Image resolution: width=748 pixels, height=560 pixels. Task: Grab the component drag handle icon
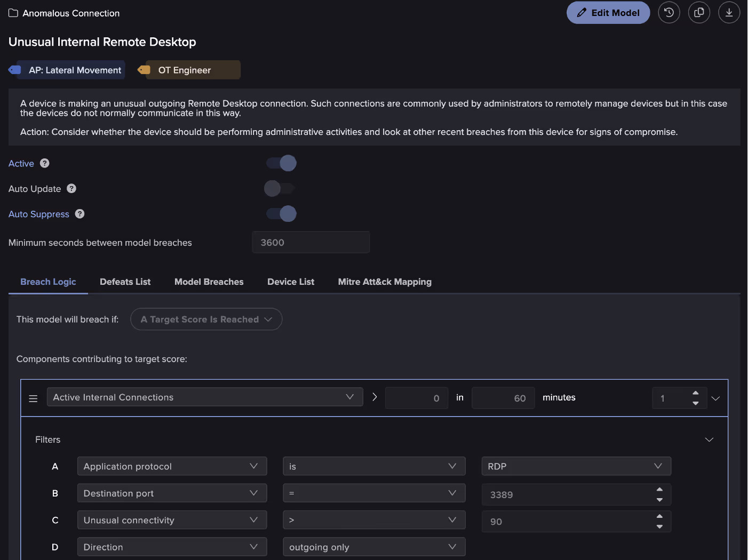[x=33, y=398]
